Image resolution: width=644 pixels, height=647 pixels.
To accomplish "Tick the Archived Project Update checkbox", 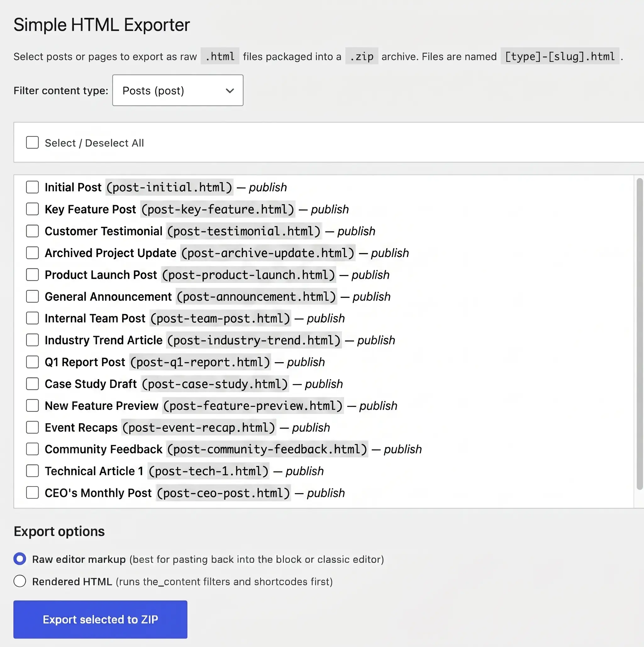I will 32,253.
